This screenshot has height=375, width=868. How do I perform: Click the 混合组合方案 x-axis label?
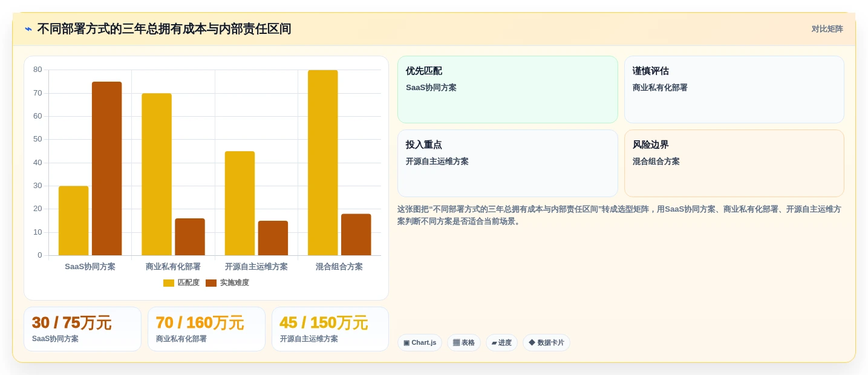[x=339, y=267]
